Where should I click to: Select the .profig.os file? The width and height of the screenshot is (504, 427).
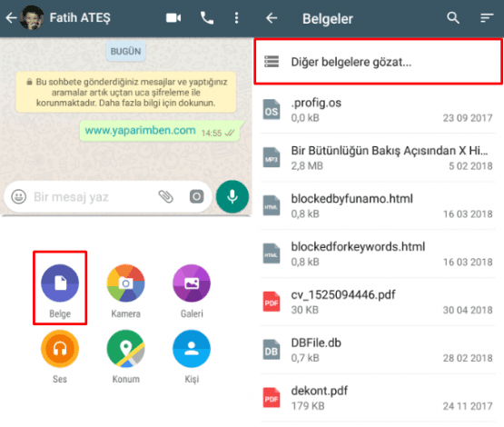[378, 110]
